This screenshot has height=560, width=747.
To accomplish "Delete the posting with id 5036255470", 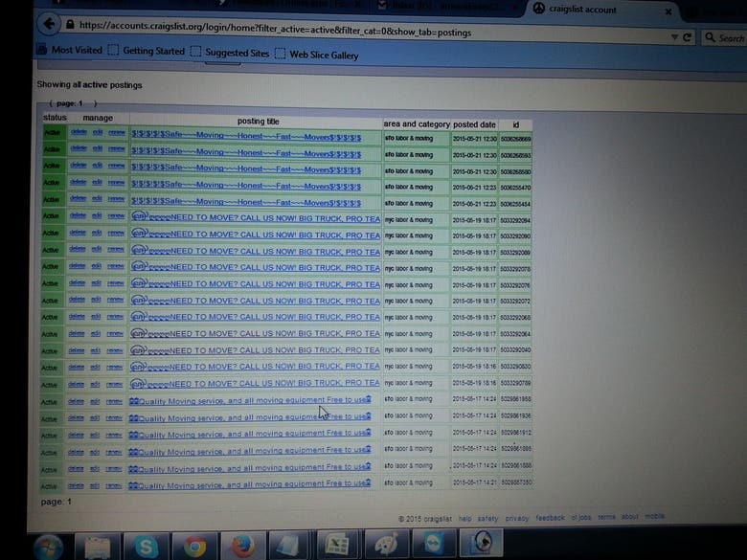I will 79,182.
